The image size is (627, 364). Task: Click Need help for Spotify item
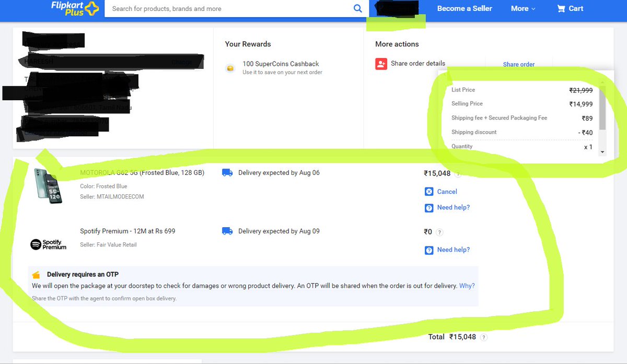pyautogui.click(x=454, y=250)
